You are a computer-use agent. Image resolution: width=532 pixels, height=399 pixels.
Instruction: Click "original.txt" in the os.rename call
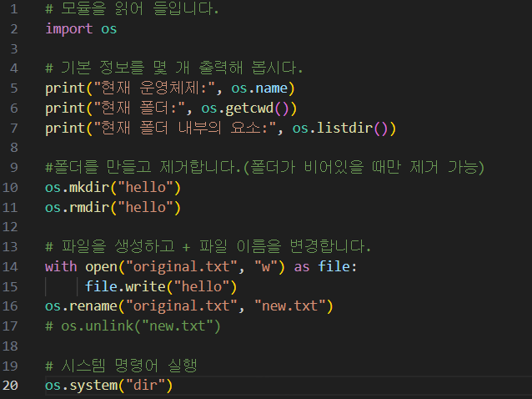point(182,306)
